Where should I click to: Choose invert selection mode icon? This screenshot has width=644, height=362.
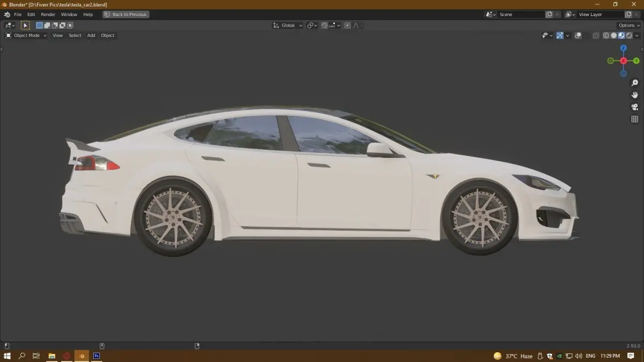(x=62, y=25)
